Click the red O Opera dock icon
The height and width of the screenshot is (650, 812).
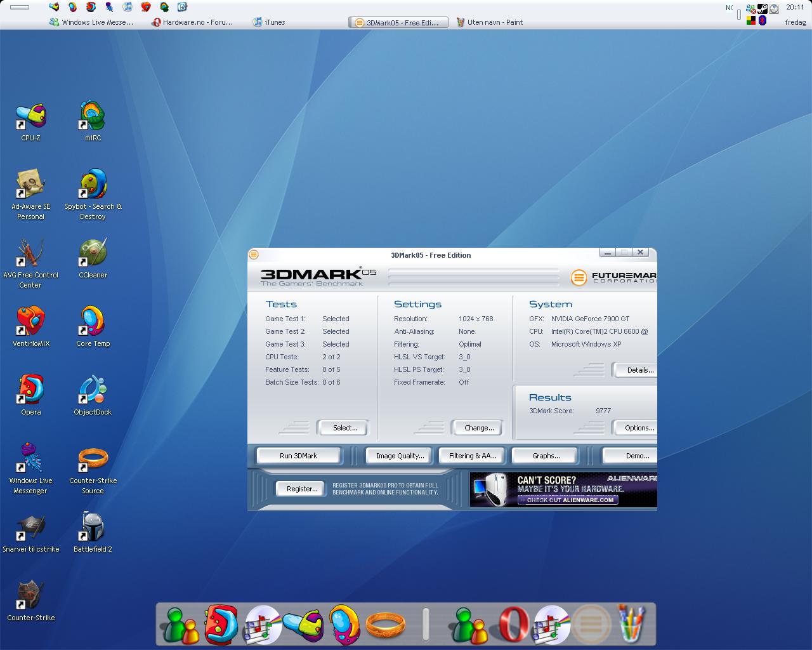tap(513, 625)
